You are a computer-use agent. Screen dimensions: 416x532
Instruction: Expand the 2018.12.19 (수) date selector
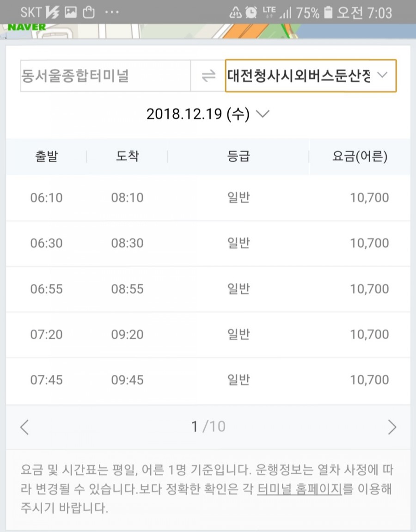click(x=208, y=114)
